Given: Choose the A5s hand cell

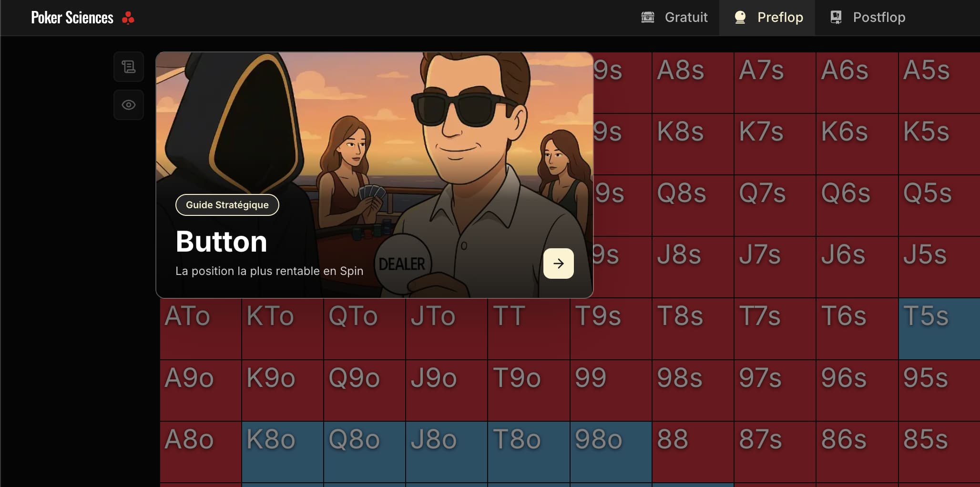Looking at the screenshot, I should click(939, 82).
